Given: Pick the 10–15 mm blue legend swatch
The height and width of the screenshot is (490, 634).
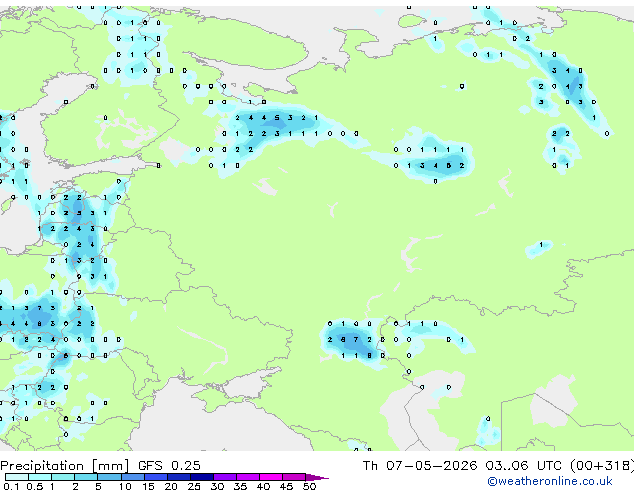Looking at the screenshot, I should [x=132, y=477].
